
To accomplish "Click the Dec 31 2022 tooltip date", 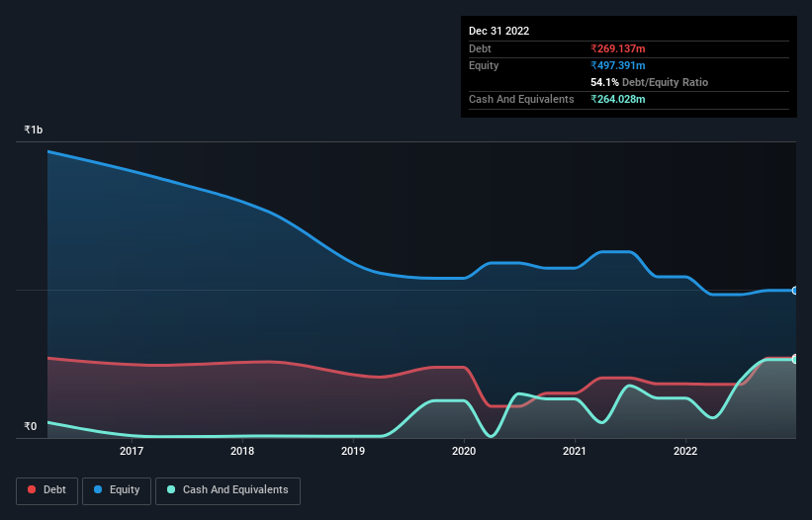I will point(499,31).
